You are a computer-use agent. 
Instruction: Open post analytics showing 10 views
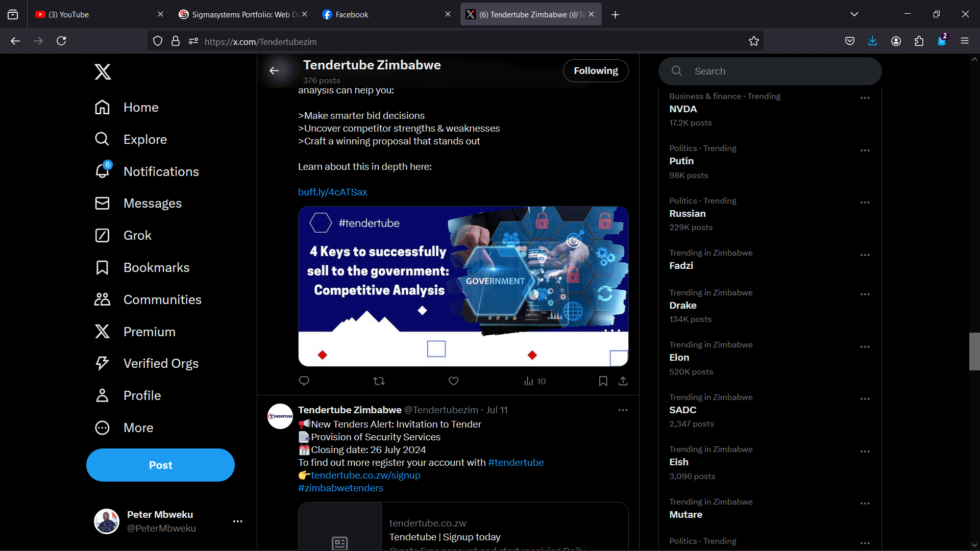pyautogui.click(x=534, y=381)
